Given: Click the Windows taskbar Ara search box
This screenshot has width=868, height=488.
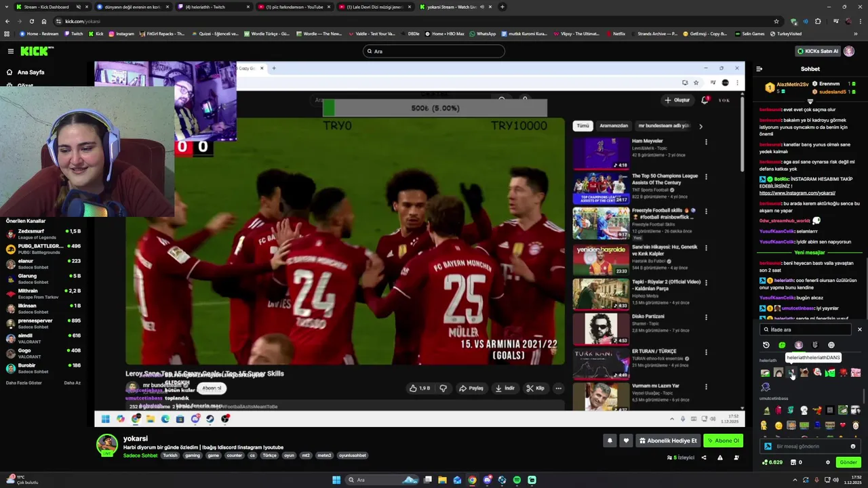Looking at the screenshot, I should 383,480.
